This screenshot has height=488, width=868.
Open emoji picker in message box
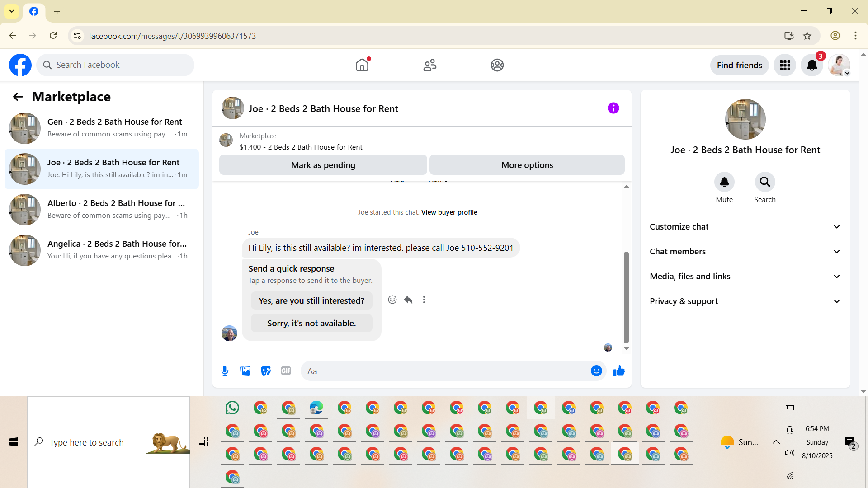(x=596, y=371)
